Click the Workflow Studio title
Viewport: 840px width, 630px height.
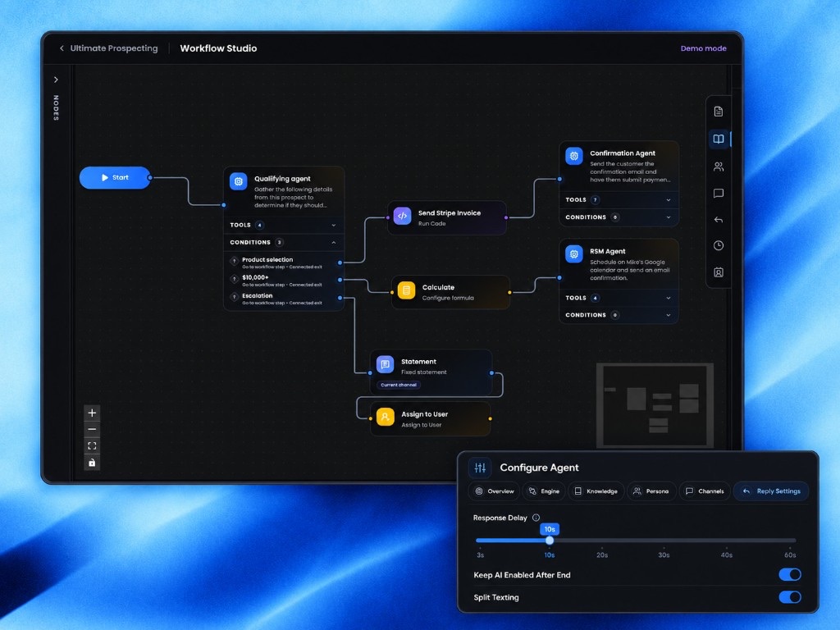[x=218, y=48]
